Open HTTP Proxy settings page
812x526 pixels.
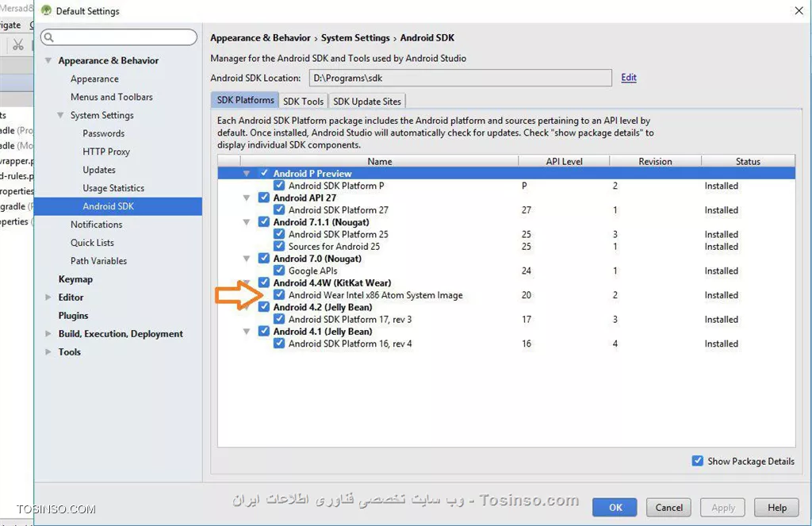tap(106, 152)
